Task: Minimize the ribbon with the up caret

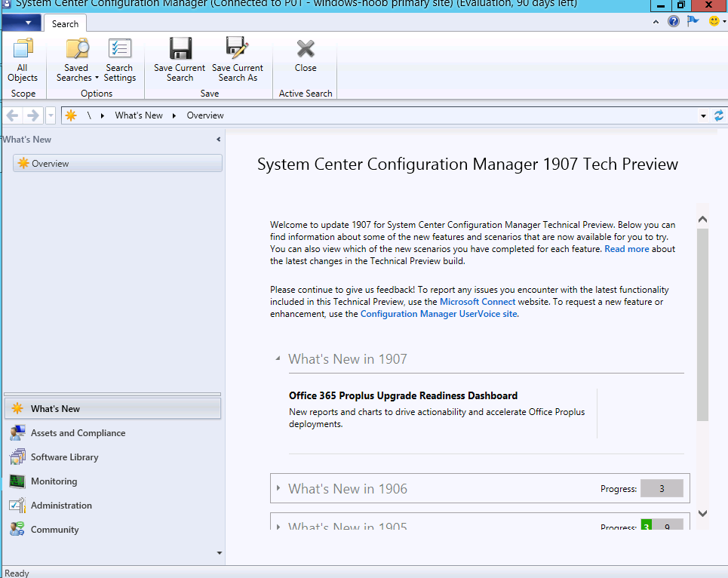Action: (x=656, y=22)
